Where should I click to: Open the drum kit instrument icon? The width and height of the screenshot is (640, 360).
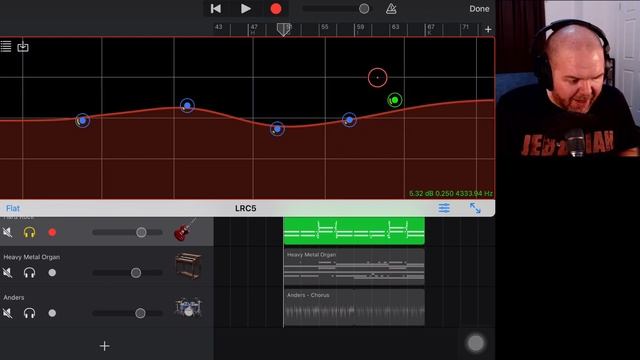(x=189, y=307)
